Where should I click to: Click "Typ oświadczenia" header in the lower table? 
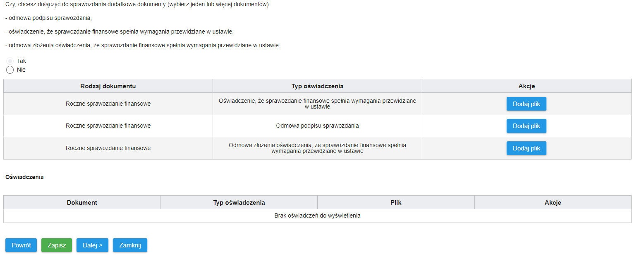tap(239, 203)
